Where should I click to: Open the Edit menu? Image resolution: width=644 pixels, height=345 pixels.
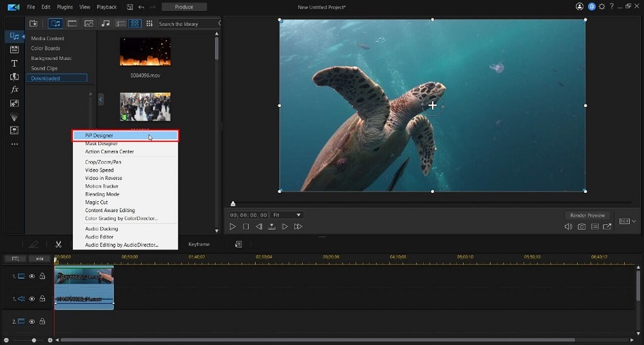(x=46, y=7)
